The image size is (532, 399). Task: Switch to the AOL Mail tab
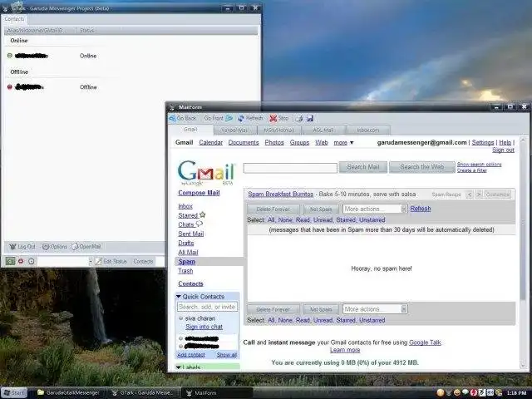coord(323,130)
